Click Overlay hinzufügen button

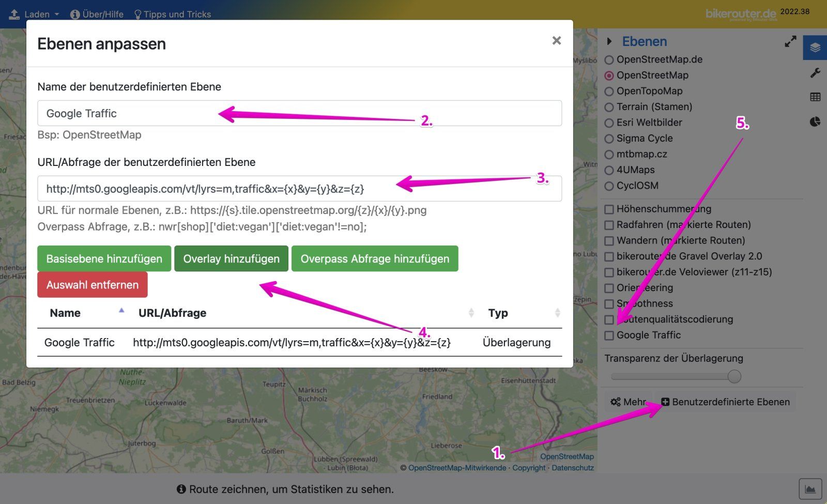231,258
